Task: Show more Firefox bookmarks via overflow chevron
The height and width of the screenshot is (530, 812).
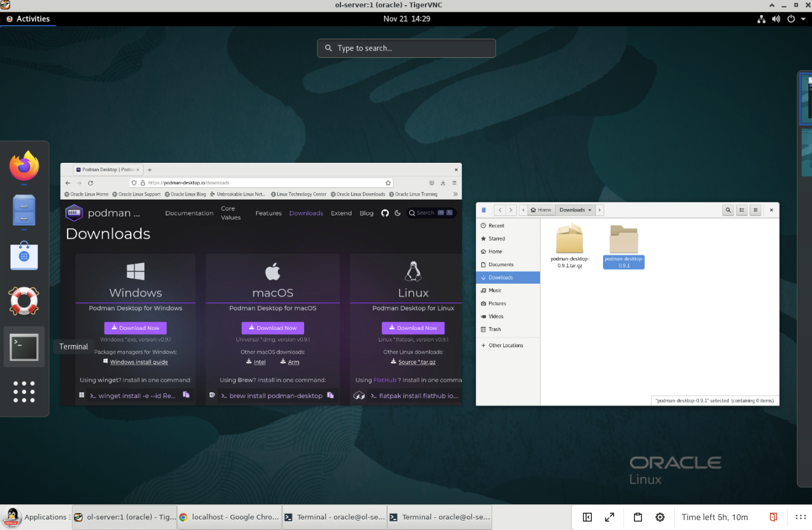Action: (x=455, y=194)
